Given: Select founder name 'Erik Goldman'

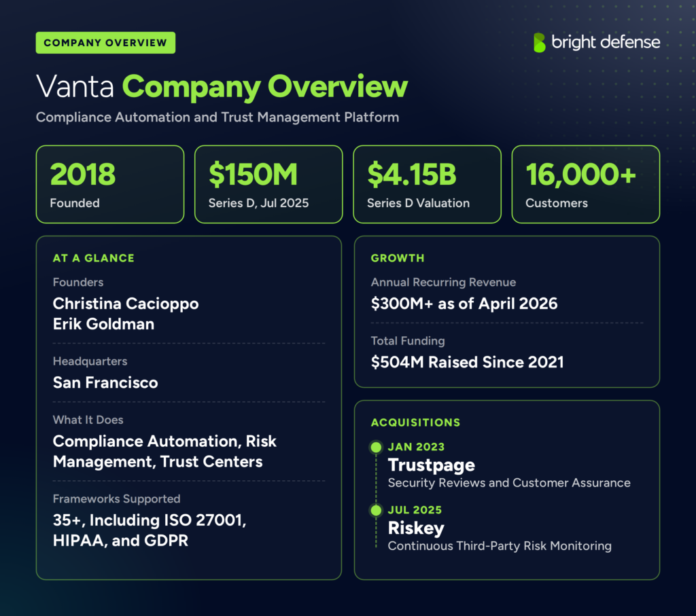Looking at the screenshot, I should pyautogui.click(x=103, y=324).
